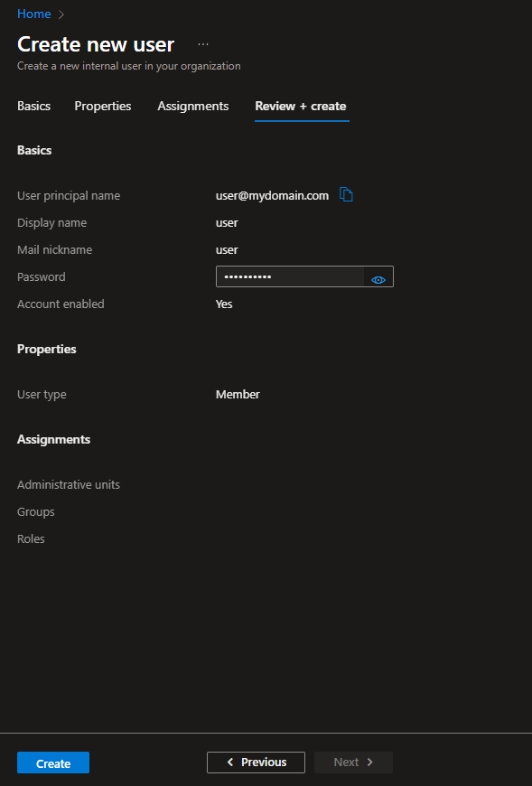Image resolution: width=532 pixels, height=786 pixels.
Task: Go to the Home breadcrumb link
Action: [x=34, y=14]
